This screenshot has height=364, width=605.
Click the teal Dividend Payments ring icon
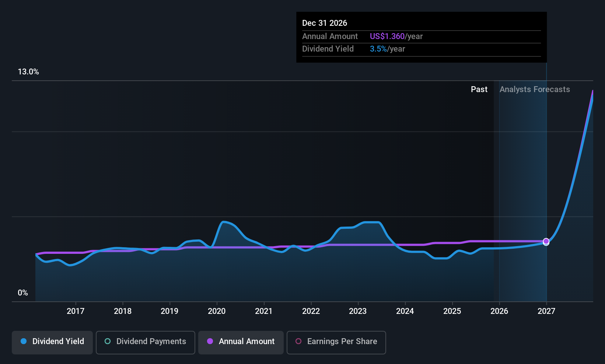tap(107, 342)
